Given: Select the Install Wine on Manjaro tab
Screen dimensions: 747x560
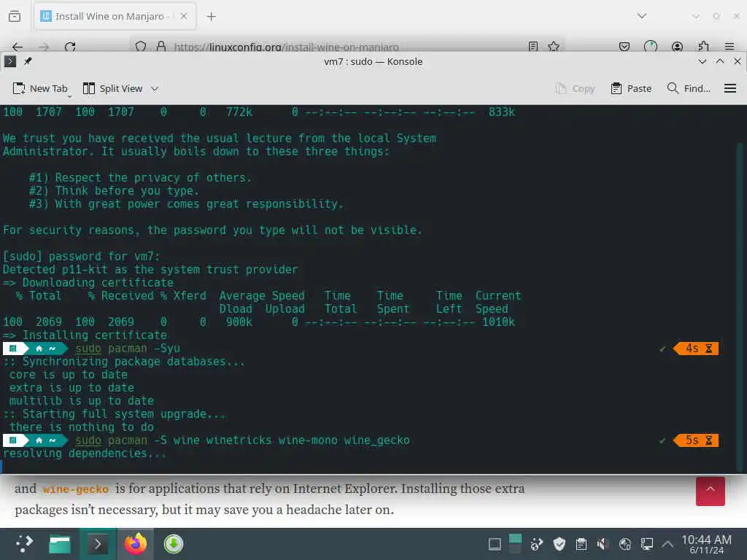Looking at the screenshot, I should 115,16.
